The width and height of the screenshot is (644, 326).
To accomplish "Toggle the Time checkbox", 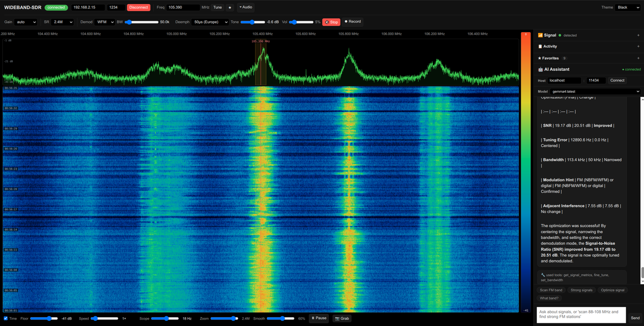I will (x=6, y=318).
